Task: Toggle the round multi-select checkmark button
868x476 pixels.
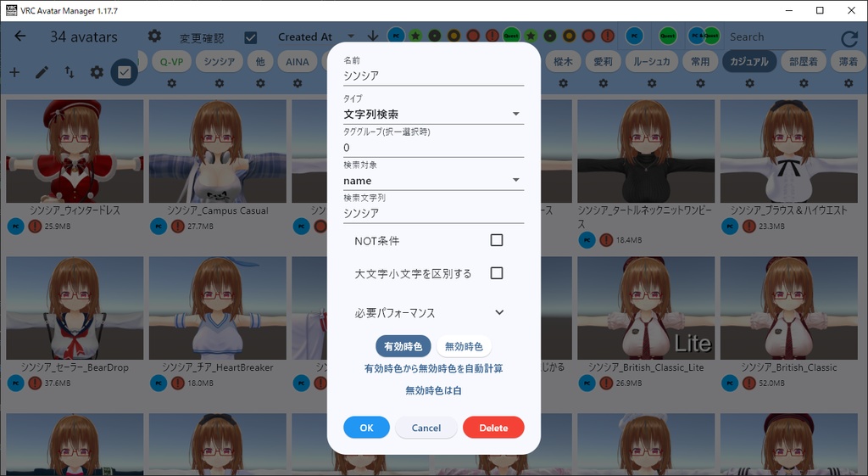Action: (x=124, y=72)
